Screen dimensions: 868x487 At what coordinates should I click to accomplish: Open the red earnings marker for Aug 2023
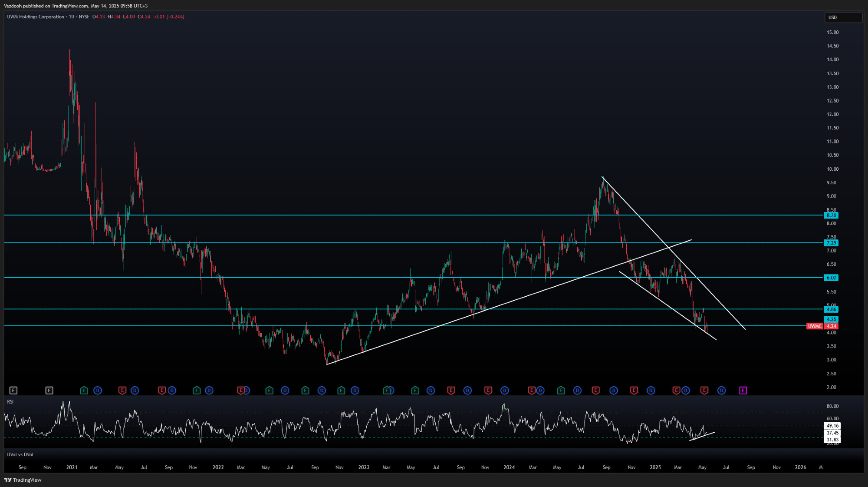point(451,391)
